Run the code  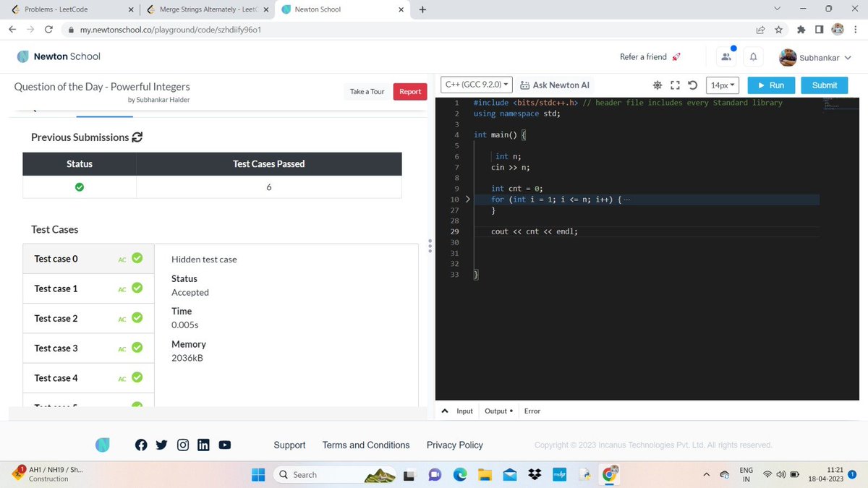point(771,85)
